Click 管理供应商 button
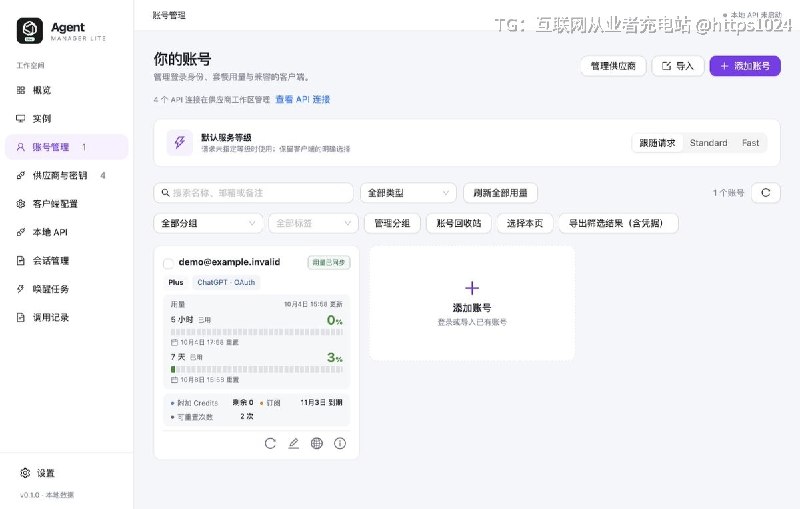This screenshot has width=800, height=509. 613,66
